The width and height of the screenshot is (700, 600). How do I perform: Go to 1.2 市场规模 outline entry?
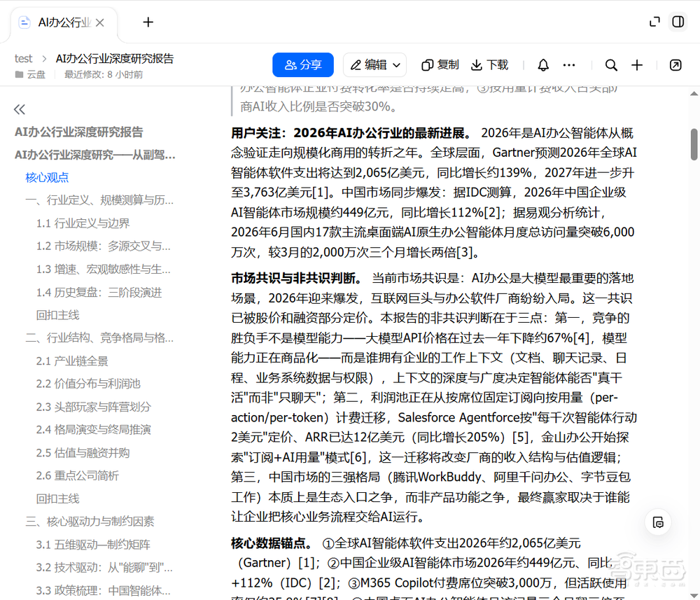103,246
